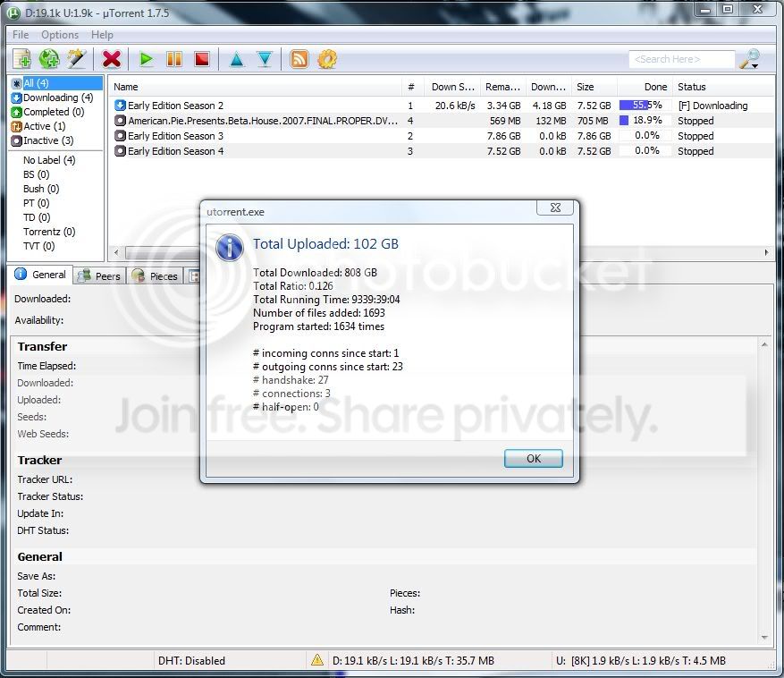Sort by the Name column header

pos(256,87)
